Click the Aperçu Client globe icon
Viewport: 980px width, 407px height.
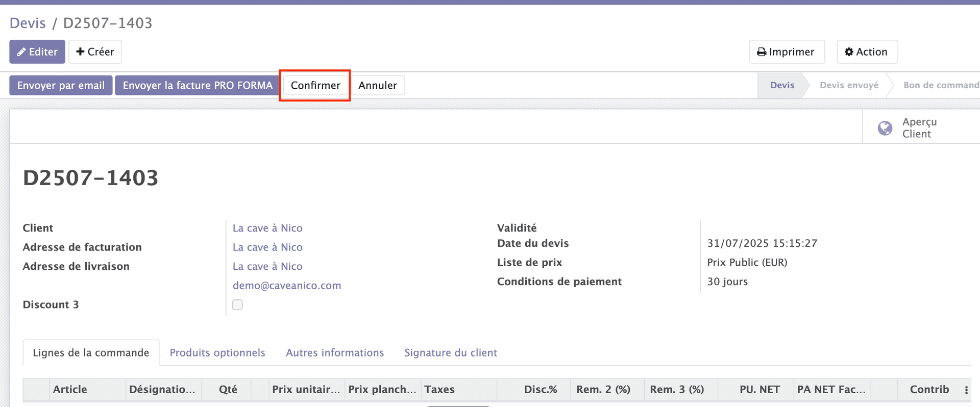pos(885,128)
